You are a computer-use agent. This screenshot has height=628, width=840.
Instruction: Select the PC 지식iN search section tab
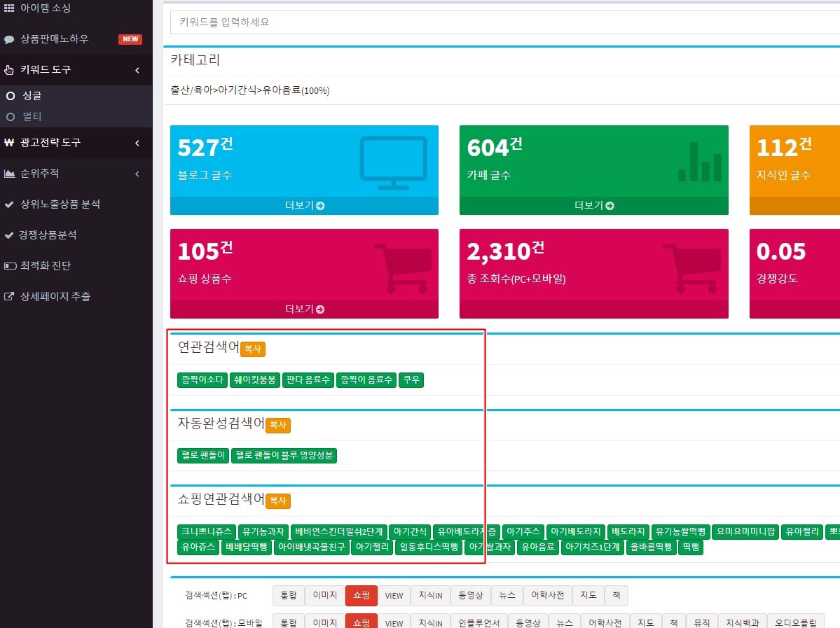point(430,595)
